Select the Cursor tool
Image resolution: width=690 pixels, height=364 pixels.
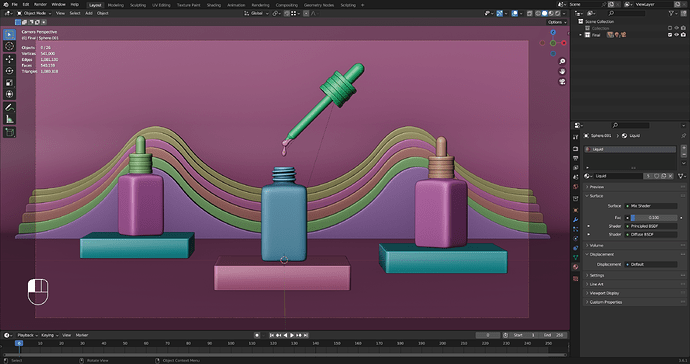click(x=9, y=46)
